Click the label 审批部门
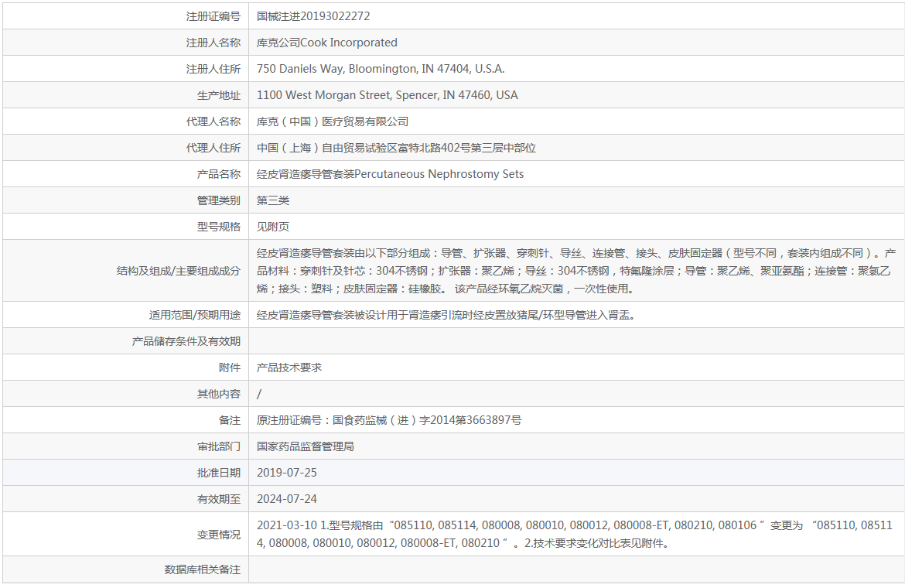Image resolution: width=905 pixels, height=588 pixels. coord(219,446)
